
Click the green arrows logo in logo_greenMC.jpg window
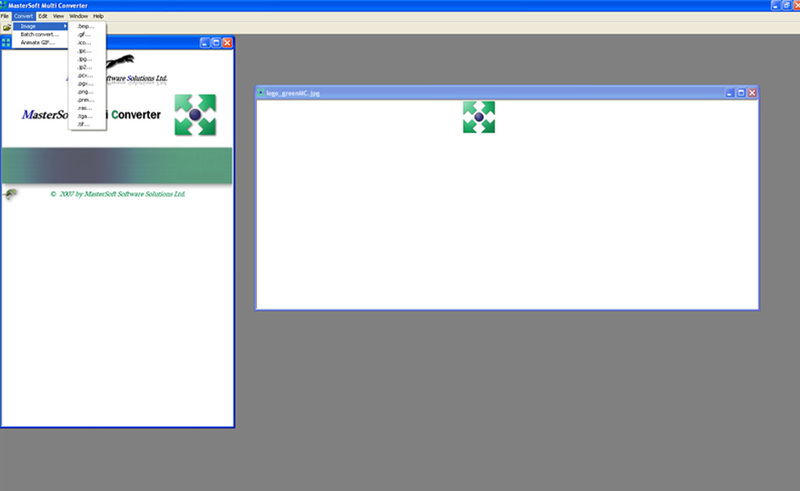click(x=479, y=117)
